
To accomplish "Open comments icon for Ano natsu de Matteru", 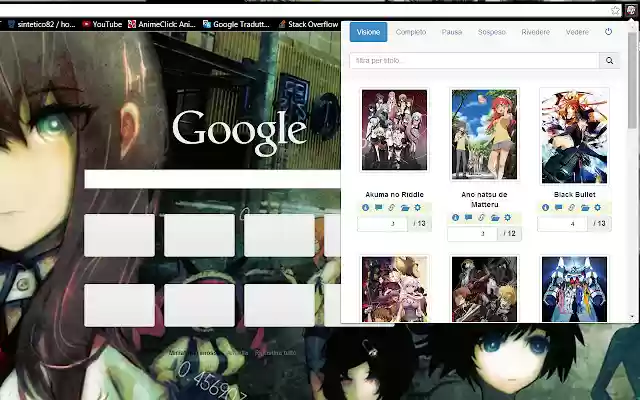I will click(468, 218).
